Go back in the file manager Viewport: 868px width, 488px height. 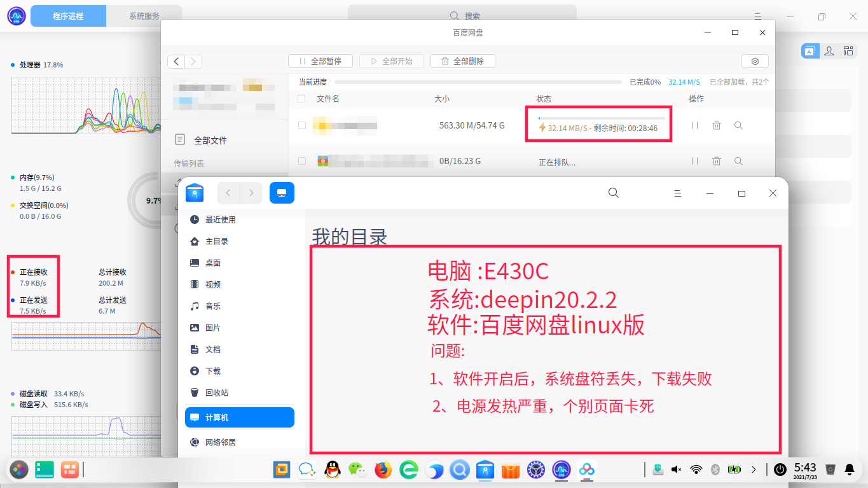tap(228, 193)
